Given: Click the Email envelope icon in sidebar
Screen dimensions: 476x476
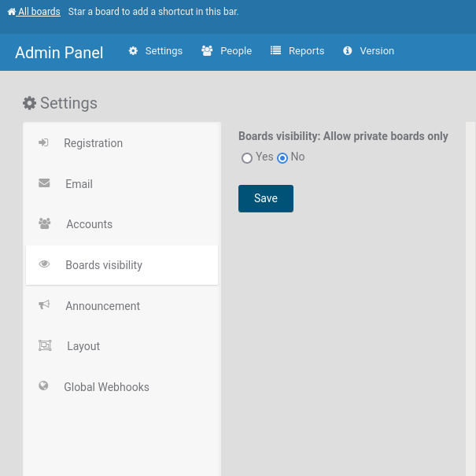Looking at the screenshot, I should (x=44, y=183).
